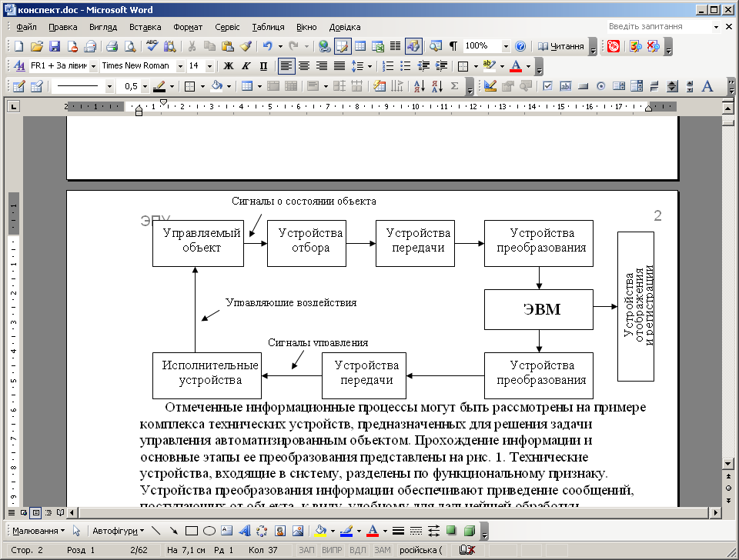Switch to Читання reading layout
Viewport: 739px width, 560px height.
561,46
